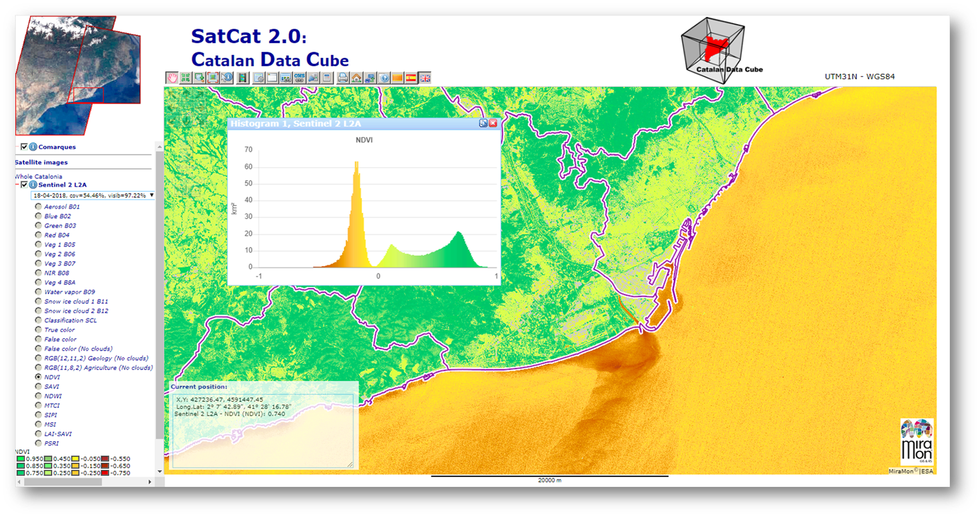The height and width of the screenshot is (517, 980).
Task: Select the Red B04 radio button
Action: tap(38, 235)
